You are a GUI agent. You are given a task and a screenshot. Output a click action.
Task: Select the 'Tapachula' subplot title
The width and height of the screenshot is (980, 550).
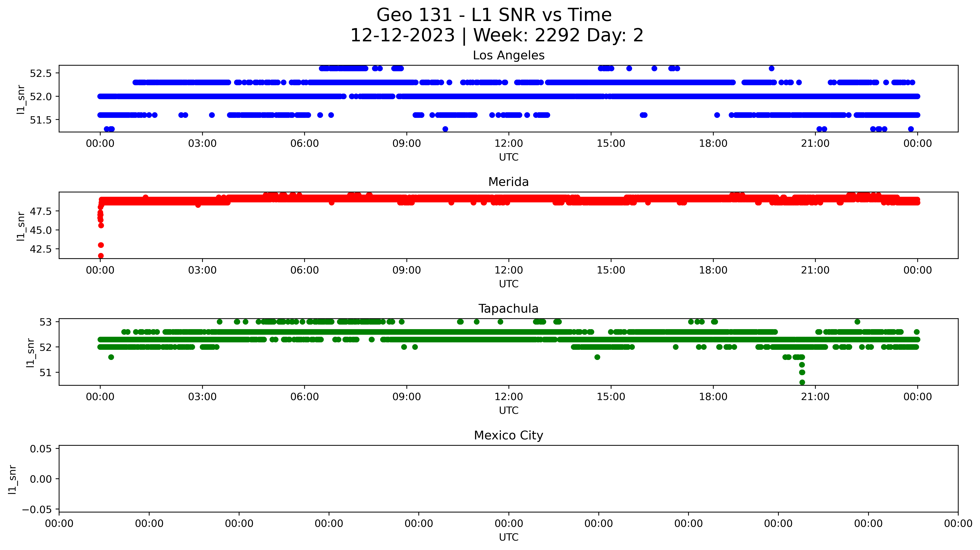pos(509,309)
